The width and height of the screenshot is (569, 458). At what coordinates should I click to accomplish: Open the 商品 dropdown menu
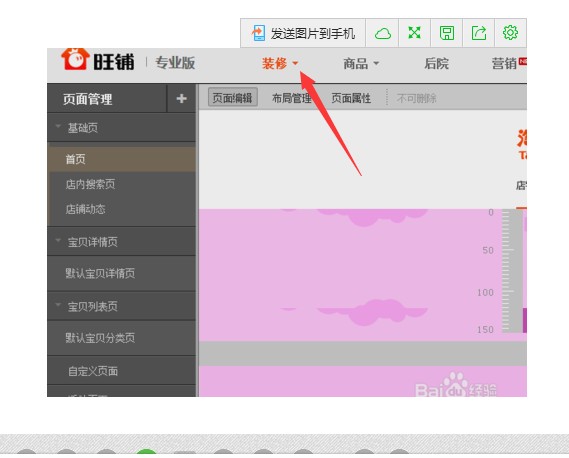tap(361, 64)
